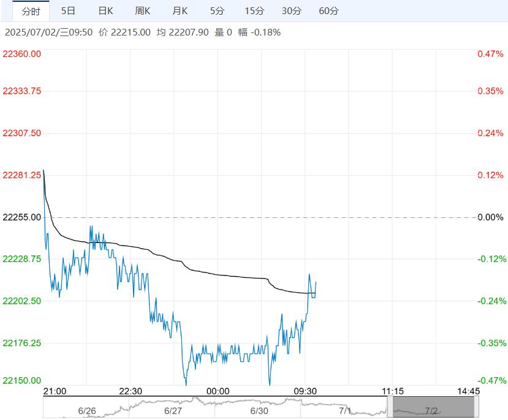
Task: Open the 5日 five-day chart tab
Action: [69, 11]
